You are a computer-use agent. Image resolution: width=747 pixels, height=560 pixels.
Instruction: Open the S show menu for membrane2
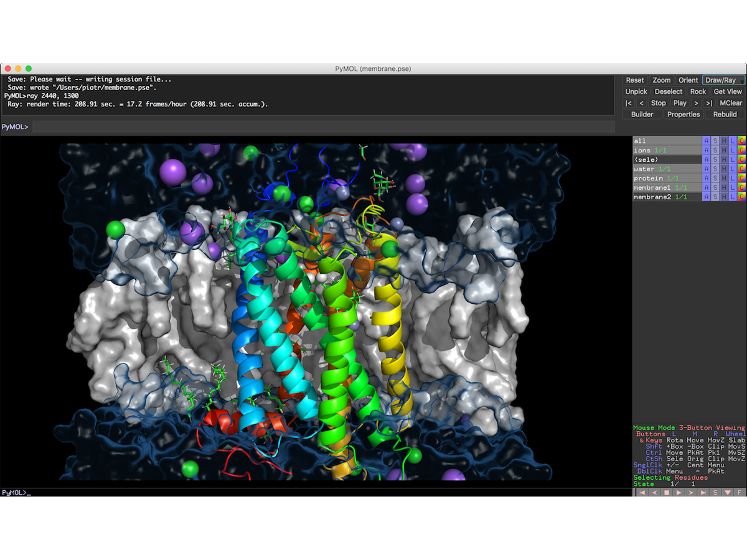click(x=715, y=197)
